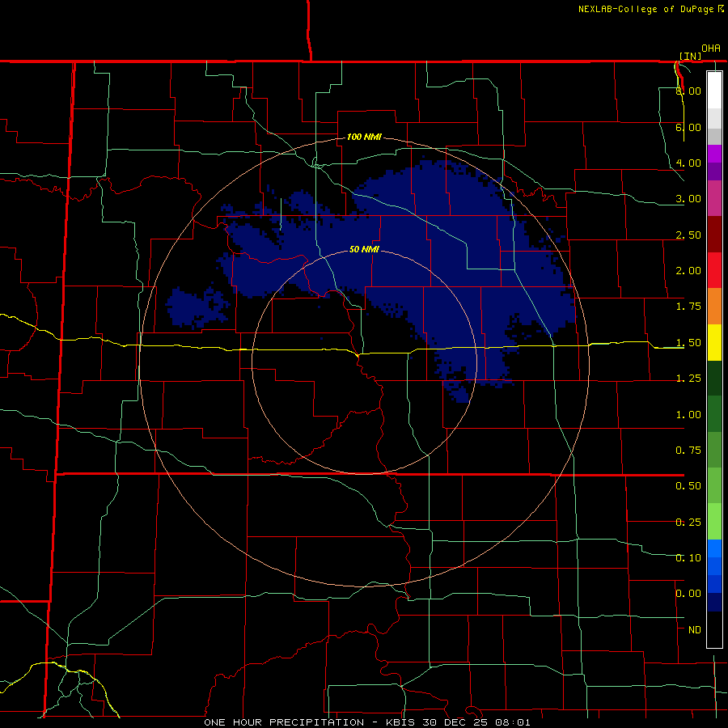
Task: Click the ND legend label
Action: (x=695, y=630)
